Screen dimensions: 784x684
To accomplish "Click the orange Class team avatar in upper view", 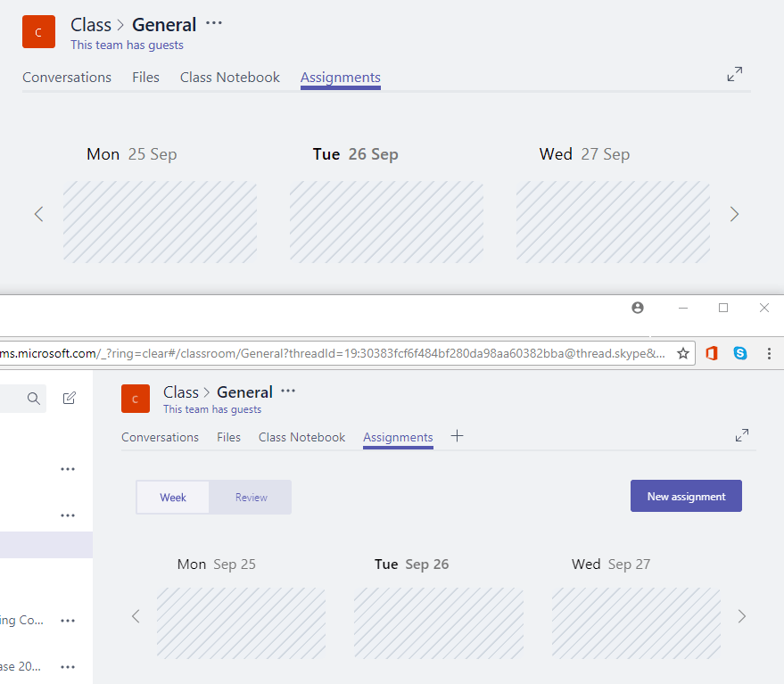I will pos(38,32).
